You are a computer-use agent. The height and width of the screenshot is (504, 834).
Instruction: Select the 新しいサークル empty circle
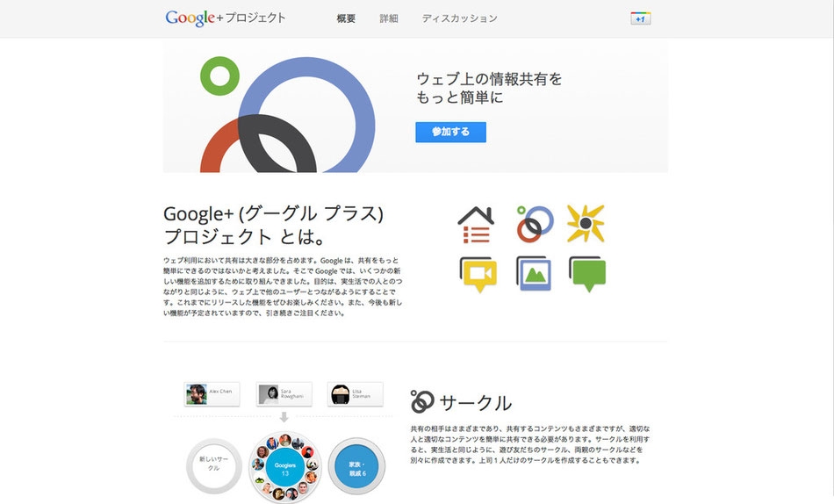pos(214,465)
